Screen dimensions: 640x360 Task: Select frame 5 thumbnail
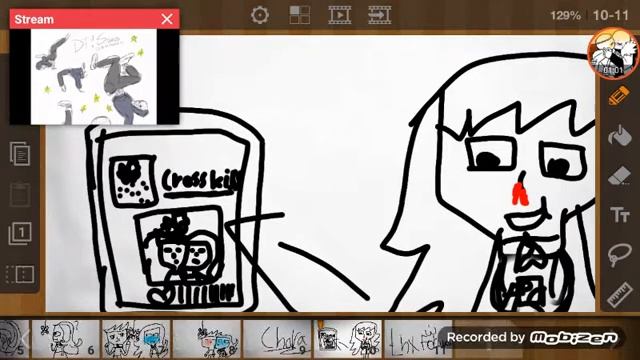click(x=14, y=339)
